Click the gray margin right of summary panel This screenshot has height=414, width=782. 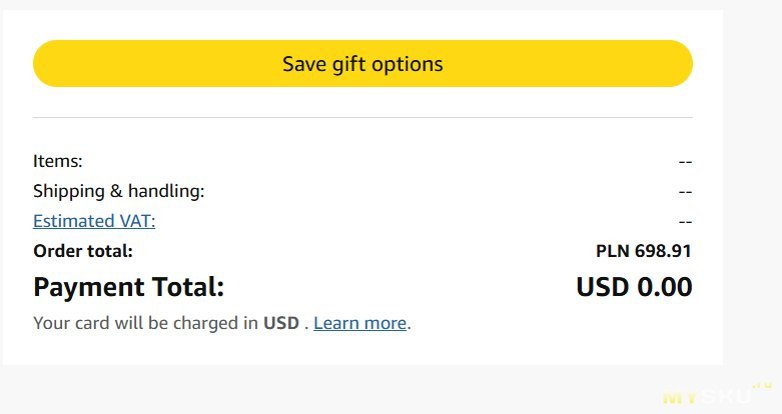752,200
